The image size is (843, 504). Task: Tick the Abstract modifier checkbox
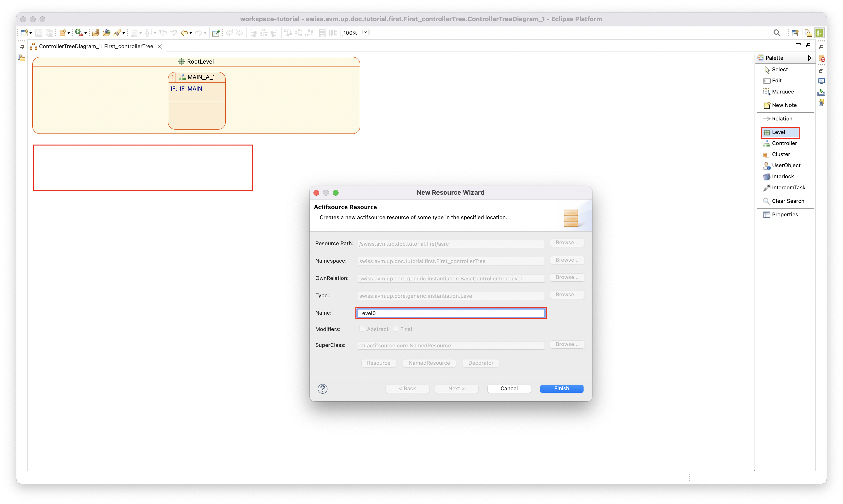pyautogui.click(x=362, y=329)
